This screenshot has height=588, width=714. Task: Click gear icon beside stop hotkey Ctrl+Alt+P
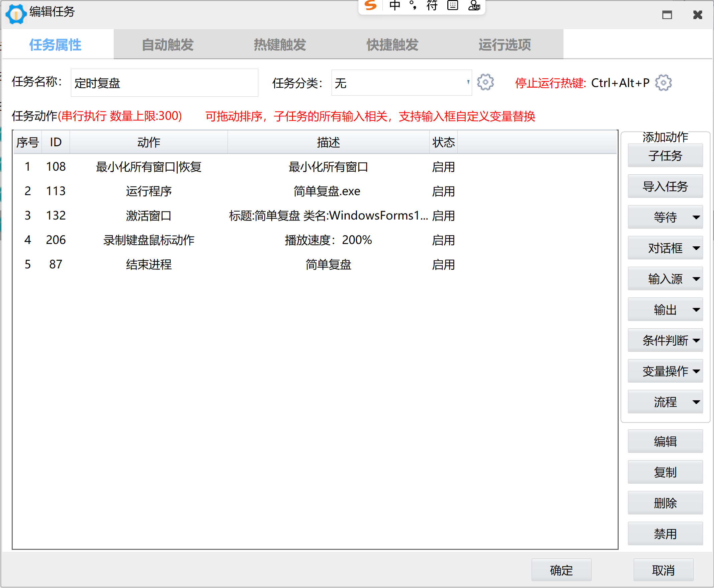click(x=663, y=83)
